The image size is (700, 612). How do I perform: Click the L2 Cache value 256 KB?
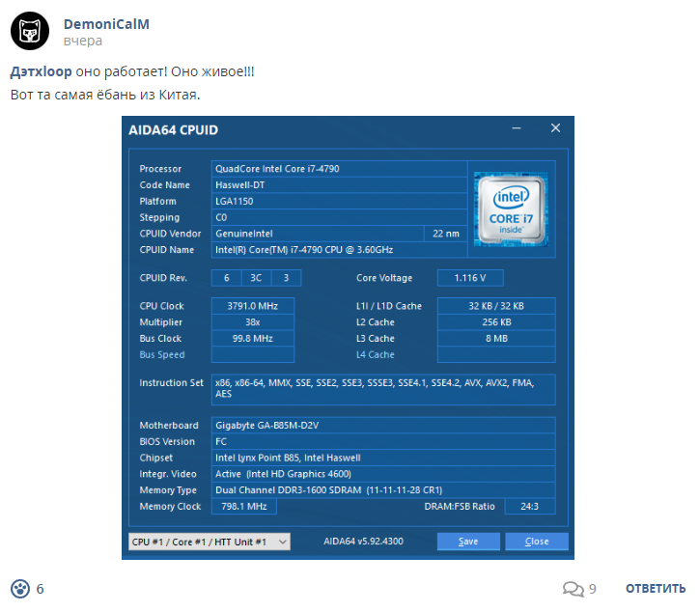496,321
